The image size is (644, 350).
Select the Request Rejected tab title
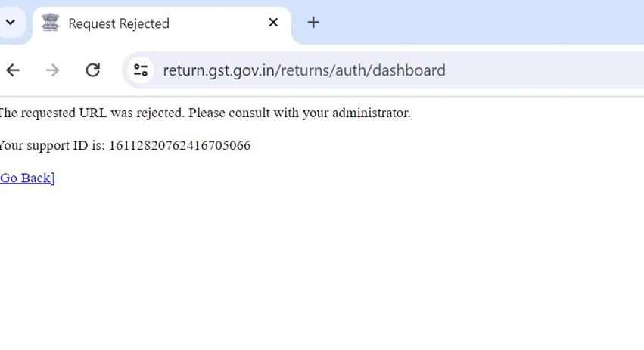119,23
